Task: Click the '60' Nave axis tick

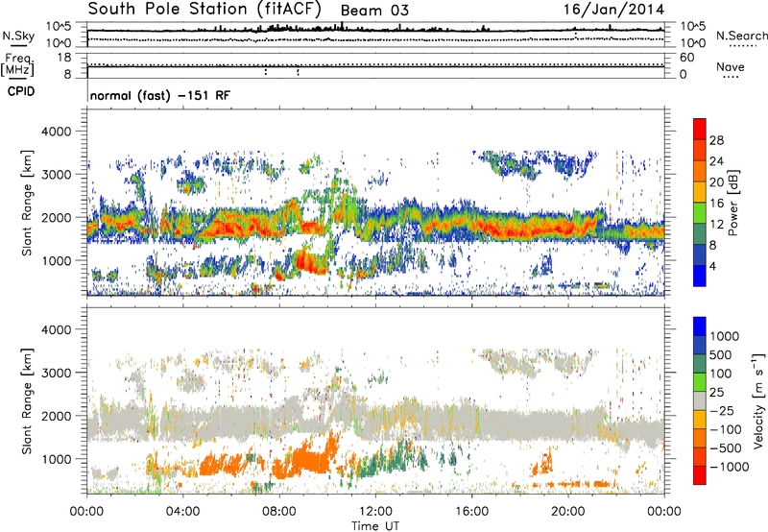Action: [687, 58]
